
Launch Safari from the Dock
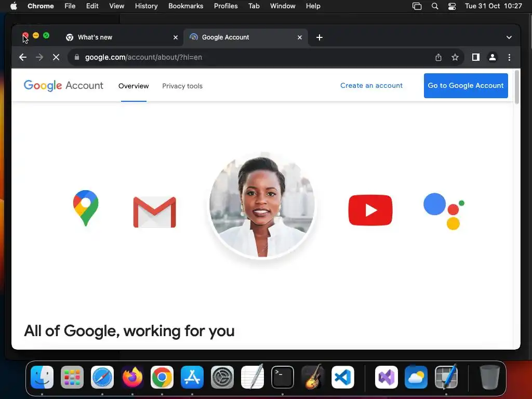coord(102,377)
